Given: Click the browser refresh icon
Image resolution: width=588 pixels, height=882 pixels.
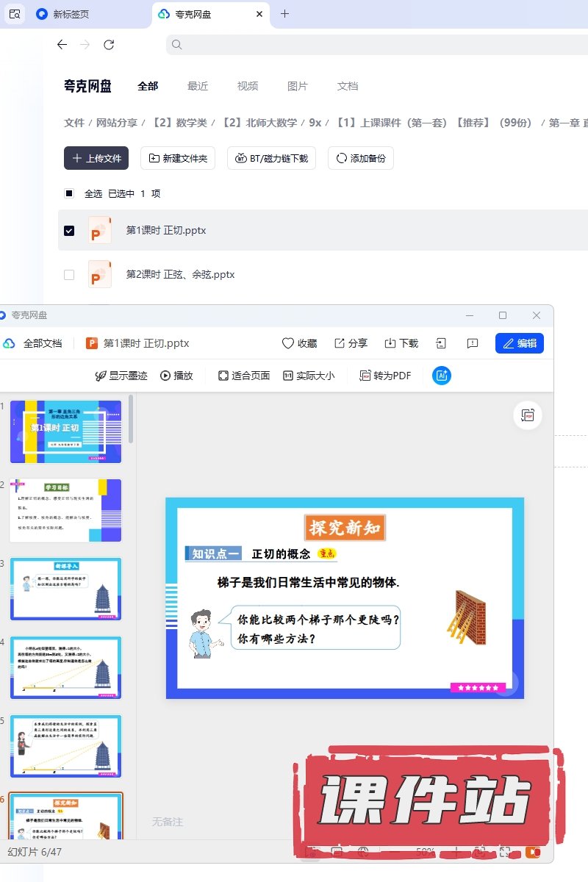Looking at the screenshot, I should coord(109,45).
